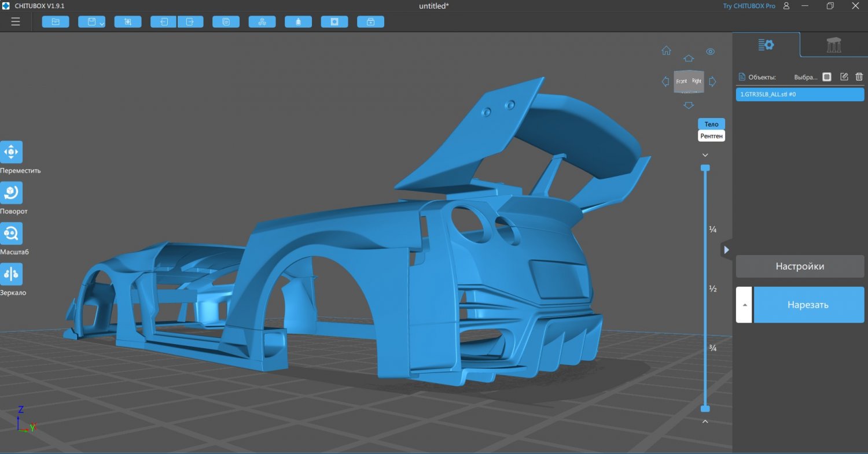Click the auto layout toolbar icon
This screenshot has width=868, height=454.
[x=262, y=22]
